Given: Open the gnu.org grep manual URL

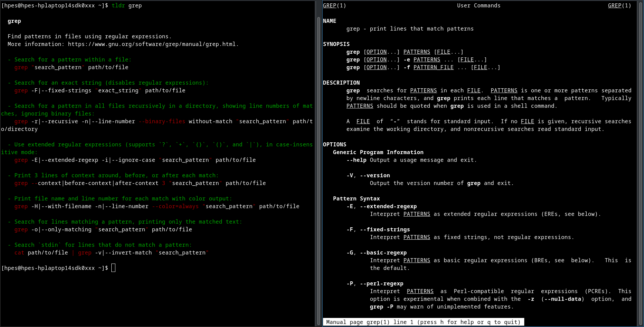Looking at the screenshot, I should click(x=153, y=44).
